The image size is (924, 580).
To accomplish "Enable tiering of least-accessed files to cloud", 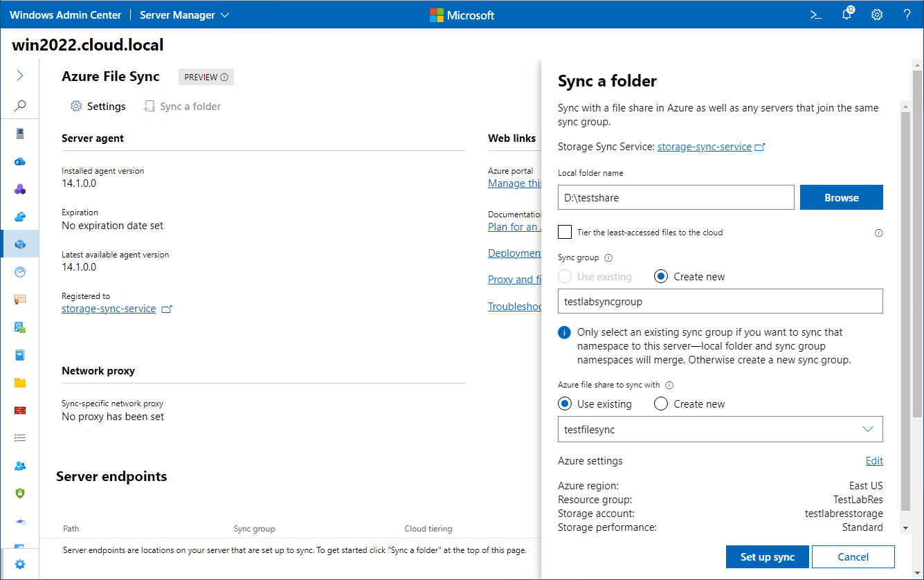I will pyautogui.click(x=564, y=232).
